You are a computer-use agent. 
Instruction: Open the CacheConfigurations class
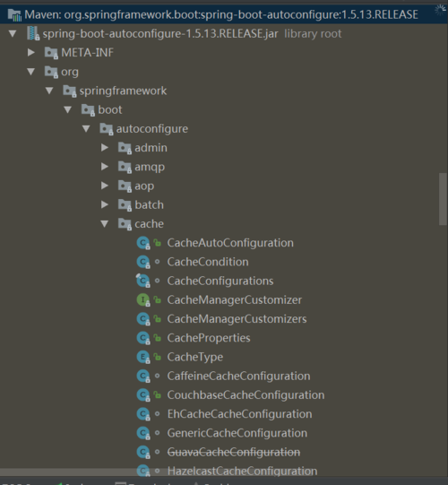(220, 281)
